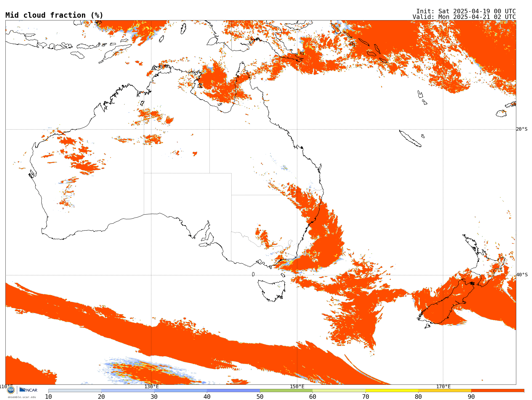
Task: Click the 20°S latitude label
Action: (x=522, y=129)
